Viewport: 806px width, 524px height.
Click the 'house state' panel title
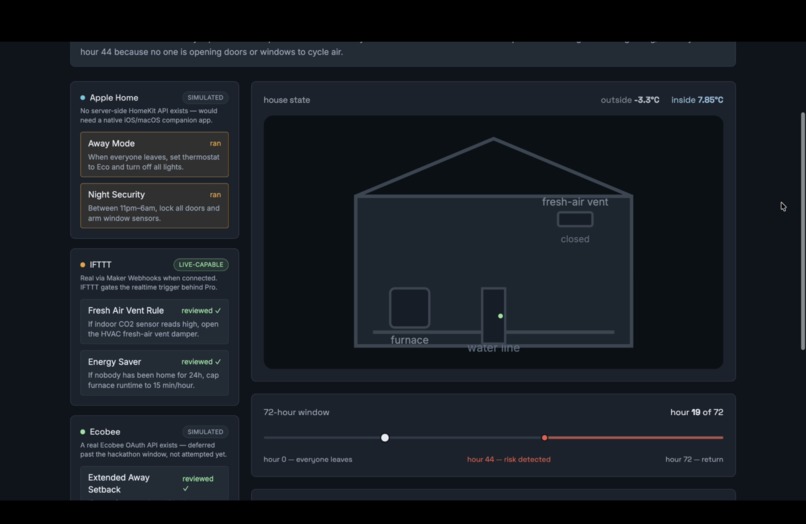coord(287,100)
